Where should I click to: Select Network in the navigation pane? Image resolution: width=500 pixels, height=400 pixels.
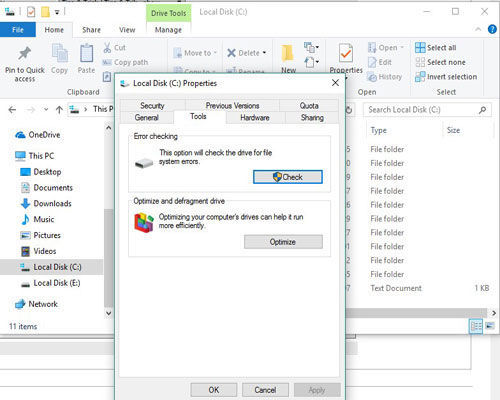click(x=36, y=304)
